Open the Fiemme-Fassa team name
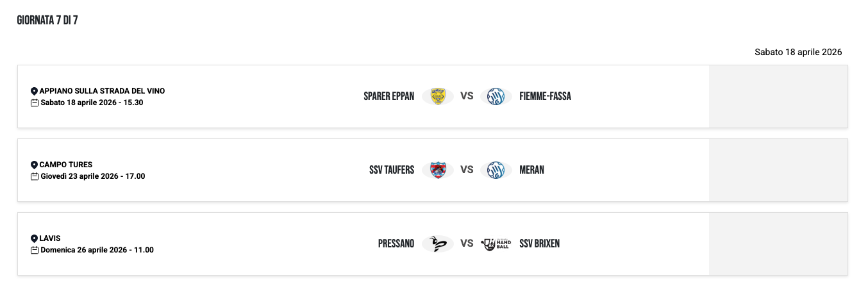 (545, 96)
